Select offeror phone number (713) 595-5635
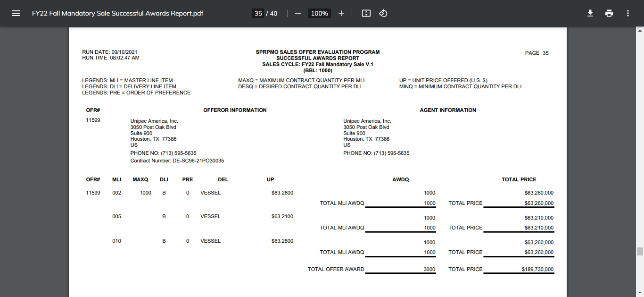The image size is (644, 297). tap(179, 153)
